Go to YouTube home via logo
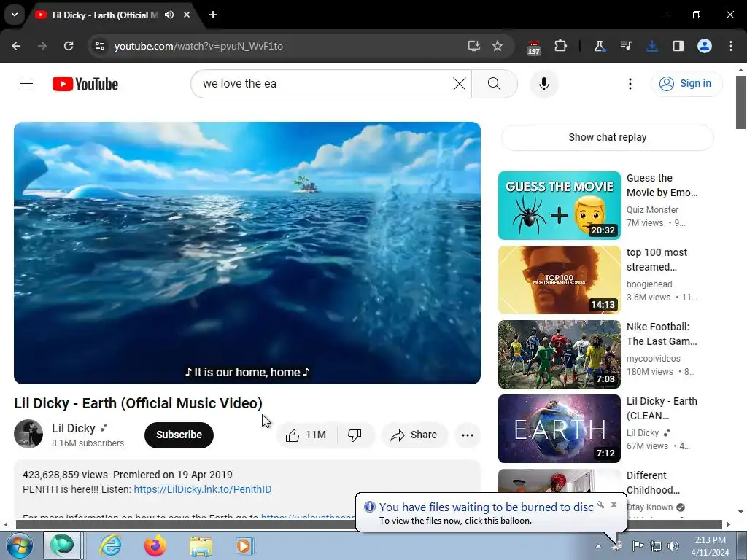Screen dimensions: 747x560 85,84
